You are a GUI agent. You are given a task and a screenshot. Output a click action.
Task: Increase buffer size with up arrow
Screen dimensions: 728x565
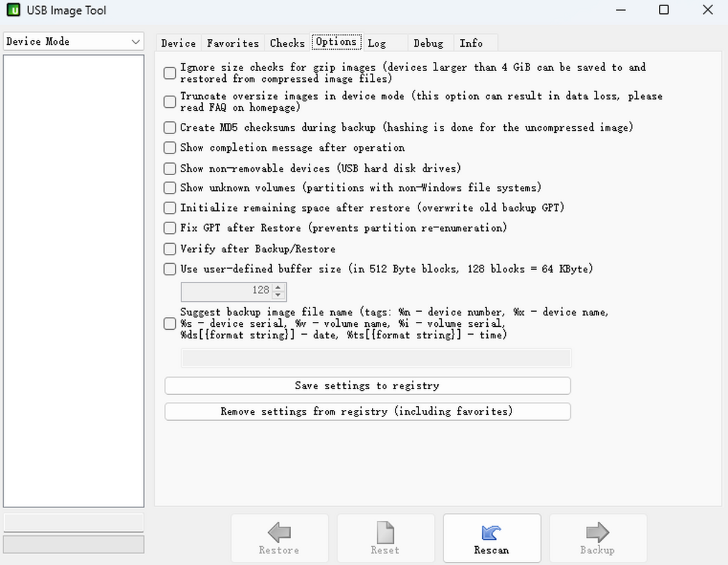click(278, 287)
